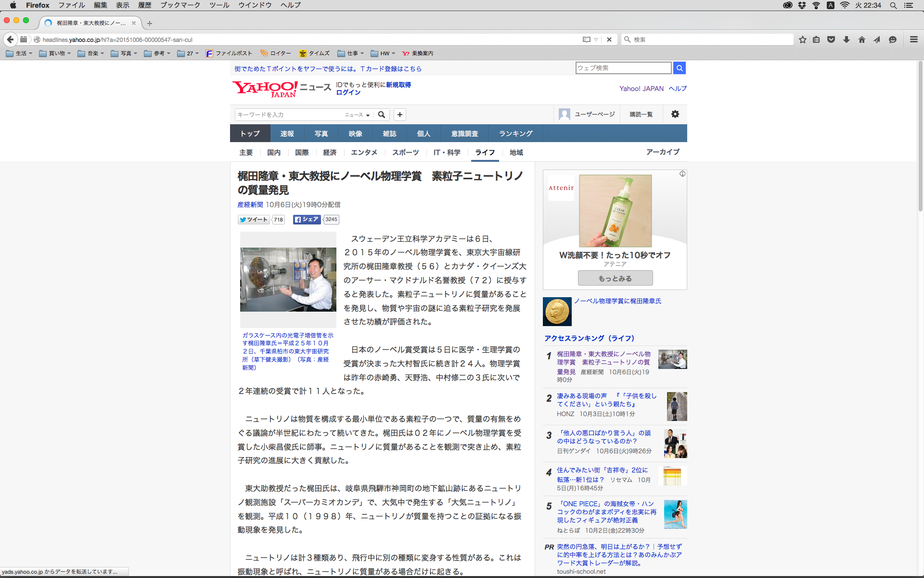Switch to the ランキング tab
The width and height of the screenshot is (924, 578).
click(x=515, y=133)
